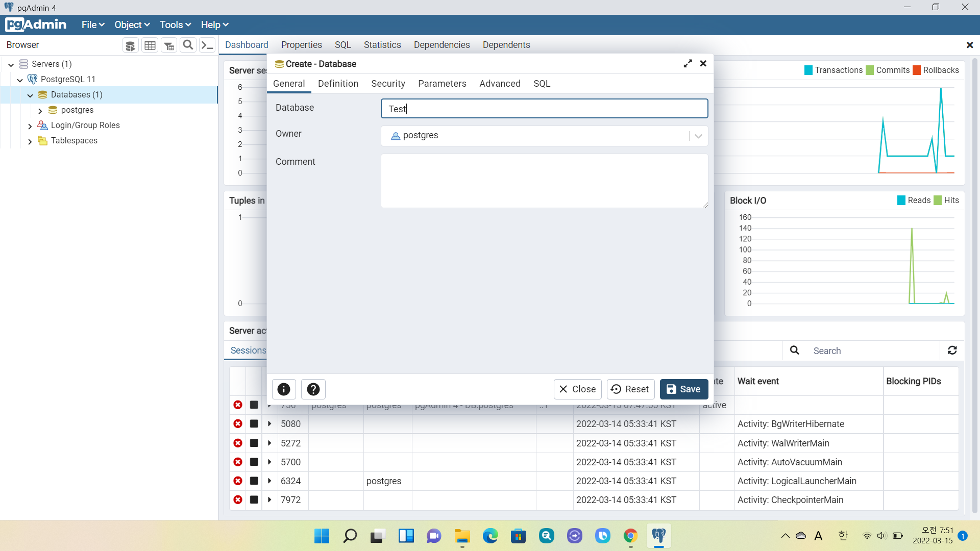Switch to the Definition tab

point(338,84)
